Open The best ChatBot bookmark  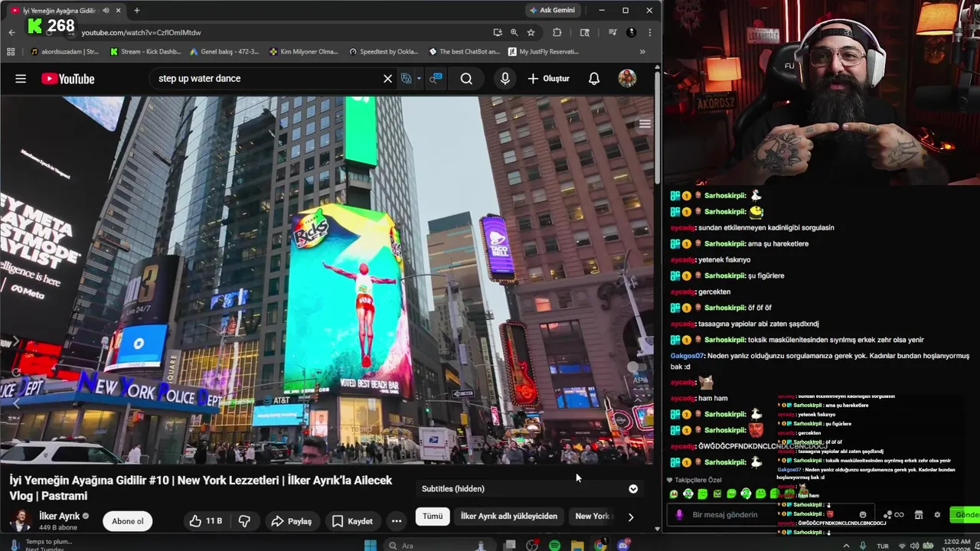(464, 52)
